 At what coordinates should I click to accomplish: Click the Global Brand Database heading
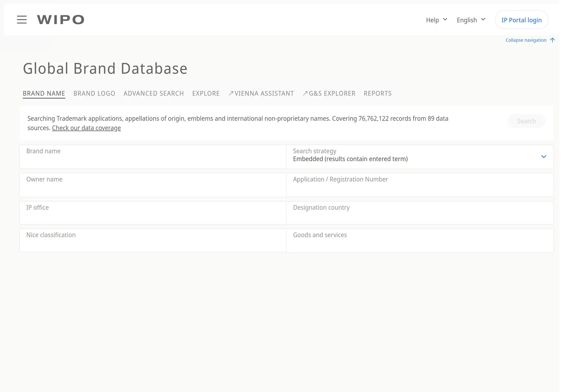click(105, 69)
